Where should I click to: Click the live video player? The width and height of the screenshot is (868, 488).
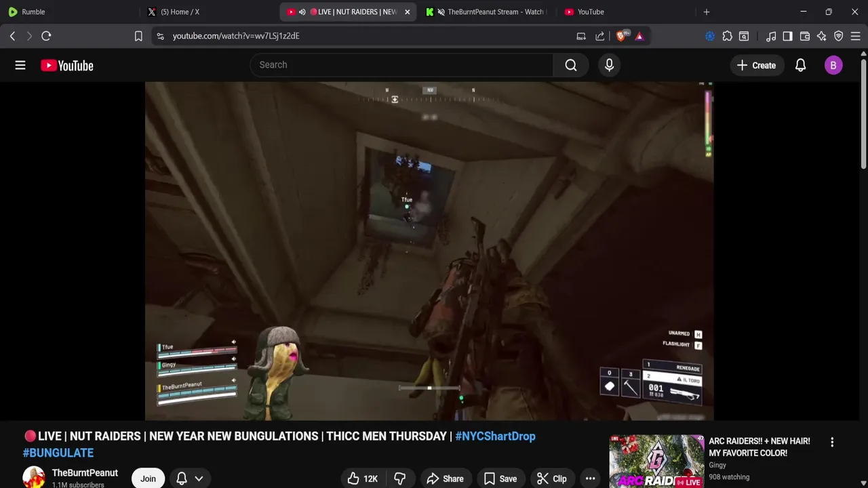[x=429, y=251]
